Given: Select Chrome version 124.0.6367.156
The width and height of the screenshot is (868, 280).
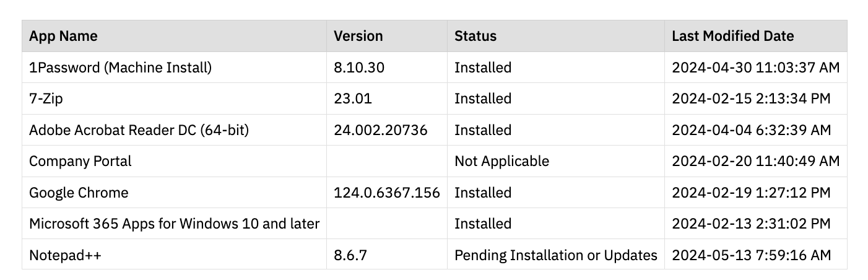Looking at the screenshot, I should pyautogui.click(x=387, y=193).
